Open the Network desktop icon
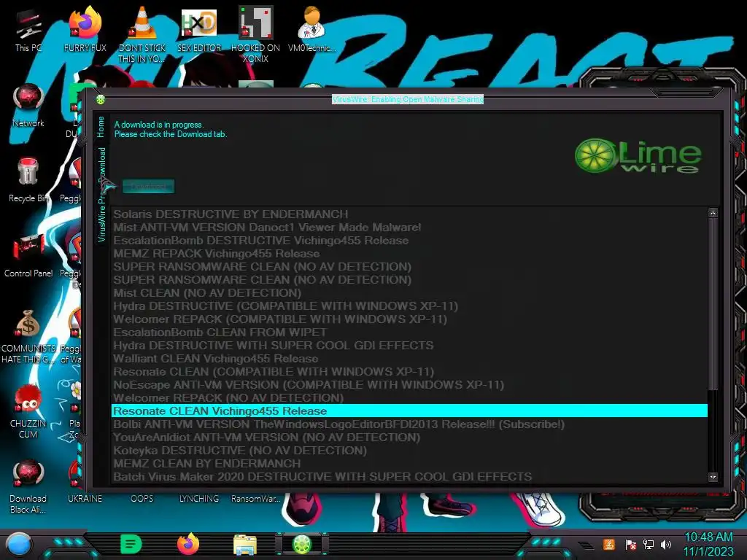The image size is (747, 560). [x=28, y=105]
